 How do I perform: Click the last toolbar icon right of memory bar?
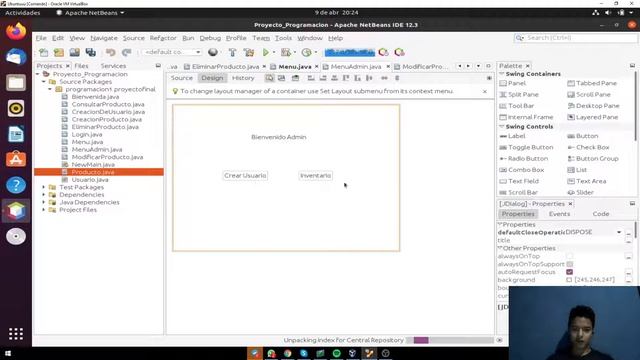(x=399, y=52)
